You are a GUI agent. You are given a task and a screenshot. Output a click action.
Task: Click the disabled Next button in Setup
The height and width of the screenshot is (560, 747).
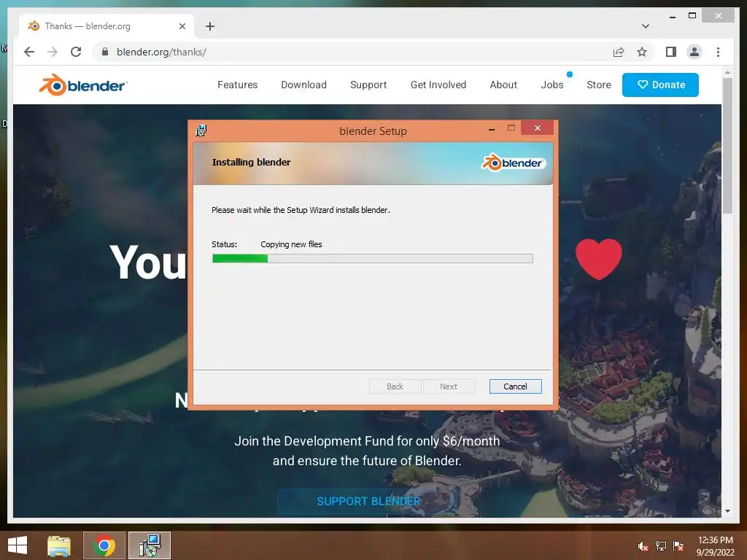449,386
